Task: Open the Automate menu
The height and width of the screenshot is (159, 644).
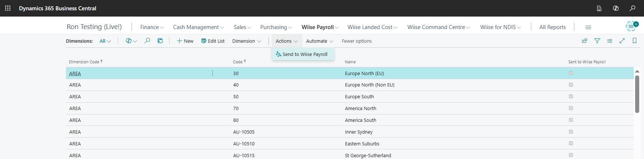Action: tap(319, 41)
